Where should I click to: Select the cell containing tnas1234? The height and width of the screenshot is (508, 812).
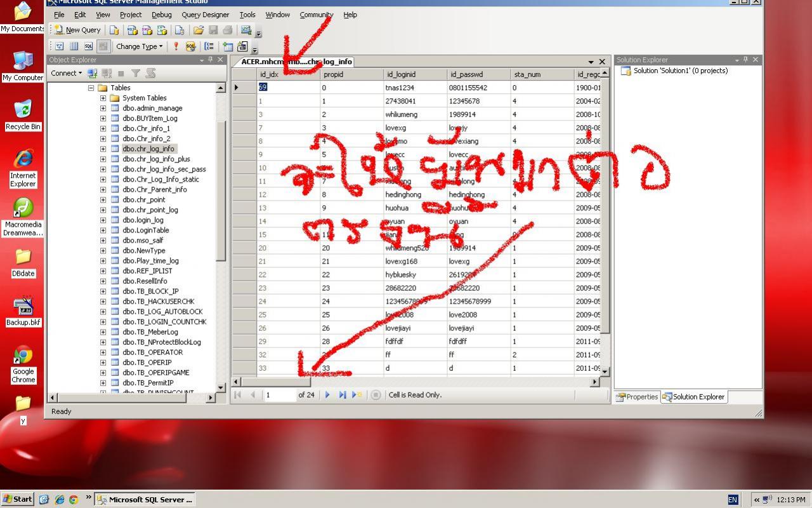click(415, 88)
